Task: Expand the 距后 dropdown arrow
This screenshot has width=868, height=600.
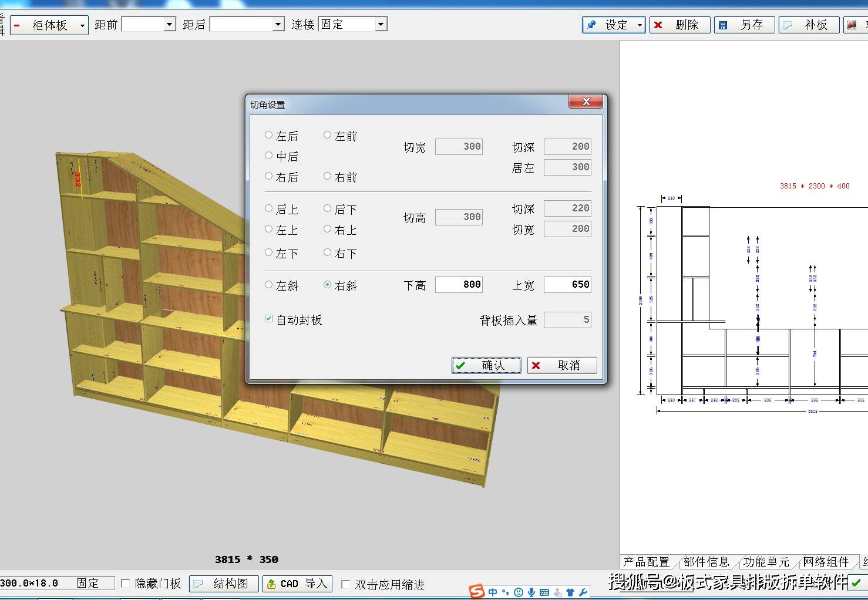Action: 279,24
